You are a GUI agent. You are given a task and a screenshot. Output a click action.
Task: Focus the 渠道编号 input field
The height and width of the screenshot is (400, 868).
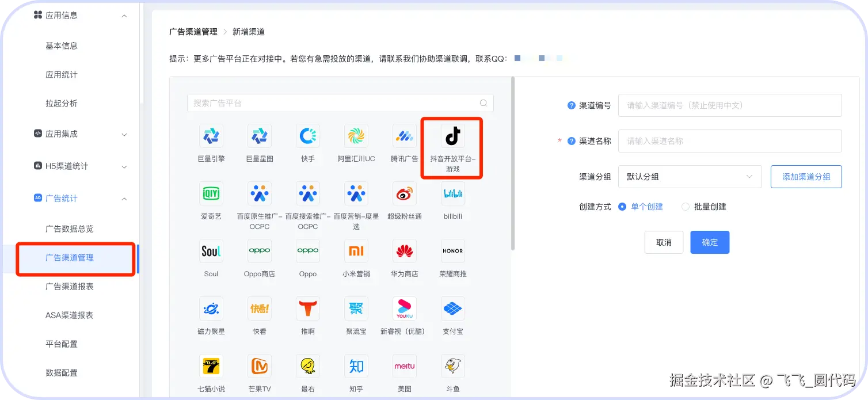click(730, 105)
